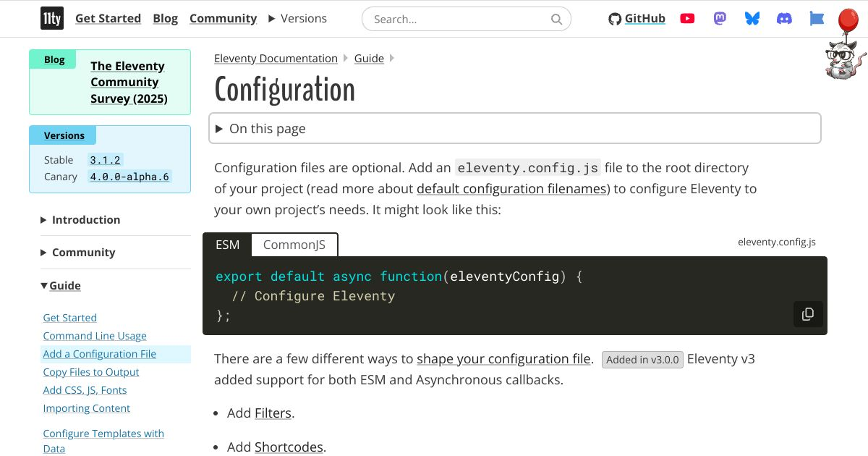Click the search magnifier icon
The image size is (868, 456).
(x=556, y=19)
